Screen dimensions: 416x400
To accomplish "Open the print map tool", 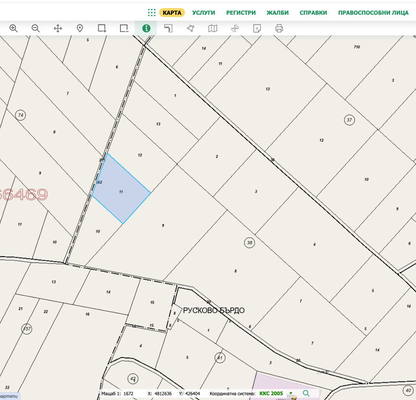I will pyautogui.click(x=279, y=28).
